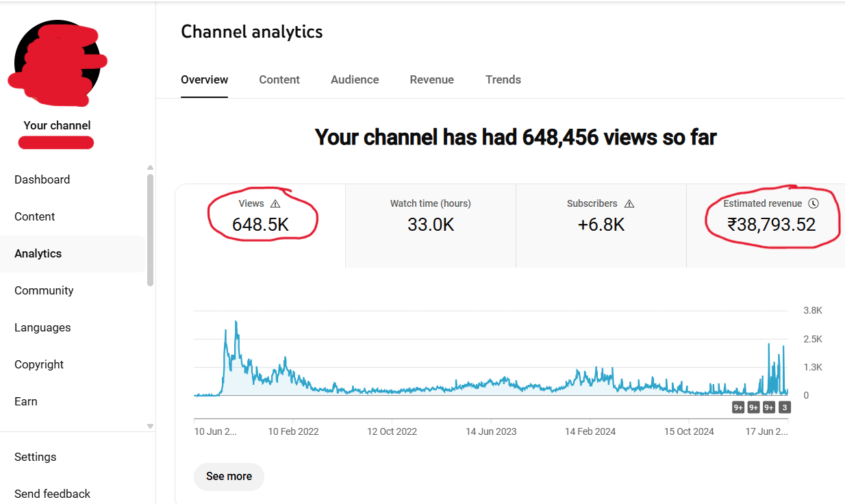Click the 15 Oct 2024 axis label
The height and width of the screenshot is (504, 845).
[x=689, y=431]
